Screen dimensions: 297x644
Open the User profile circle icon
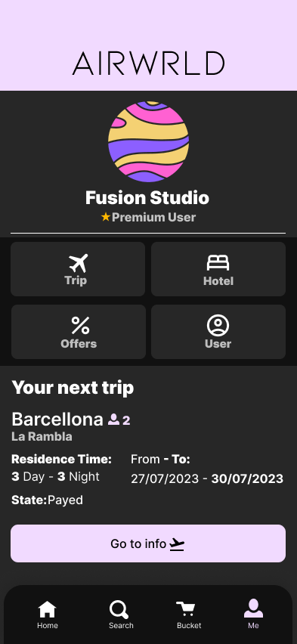(218, 326)
